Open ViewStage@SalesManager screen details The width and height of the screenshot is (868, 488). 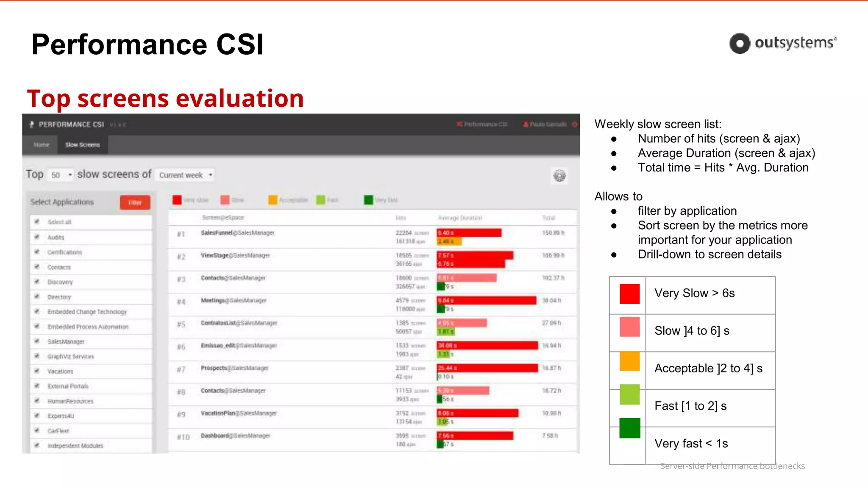click(235, 255)
